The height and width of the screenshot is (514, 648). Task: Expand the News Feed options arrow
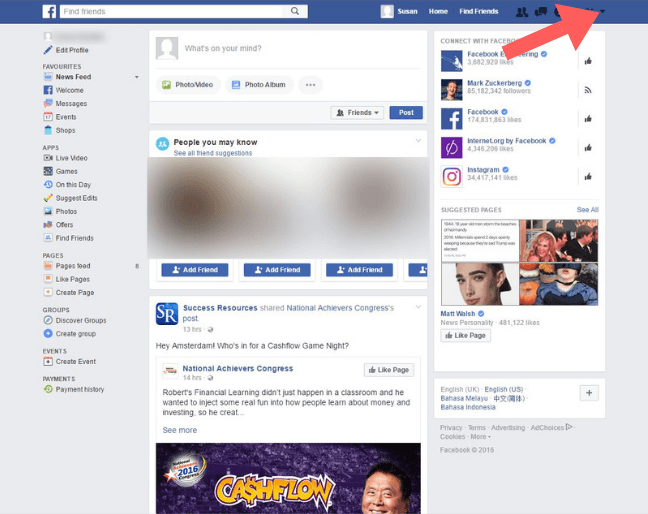pos(137,77)
